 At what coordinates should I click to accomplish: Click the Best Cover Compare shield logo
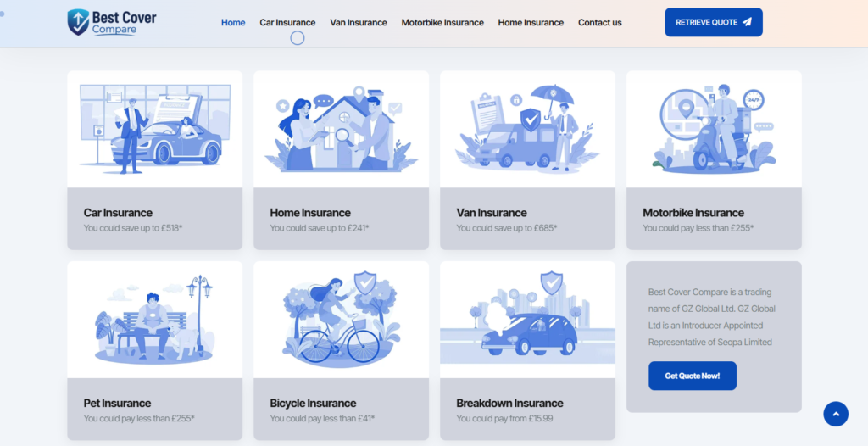tap(78, 22)
